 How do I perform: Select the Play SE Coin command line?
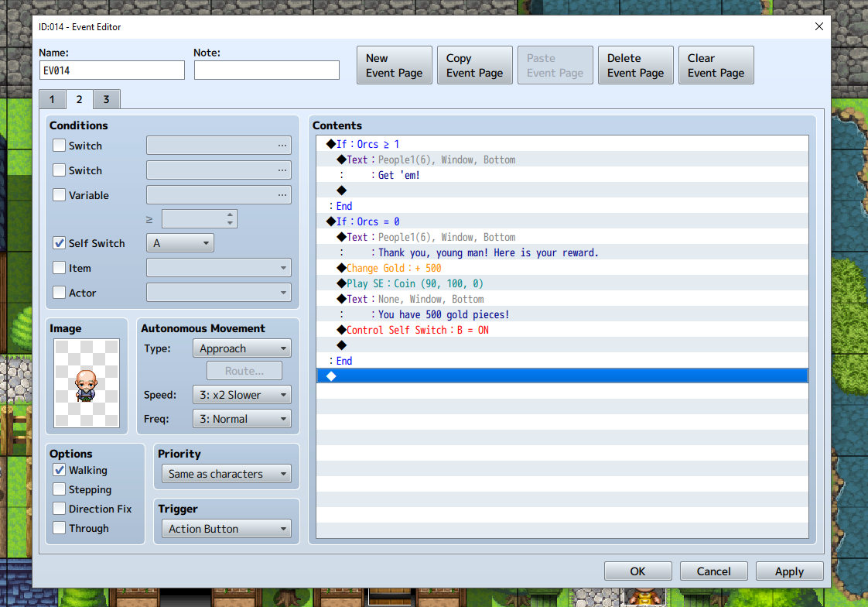(415, 283)
